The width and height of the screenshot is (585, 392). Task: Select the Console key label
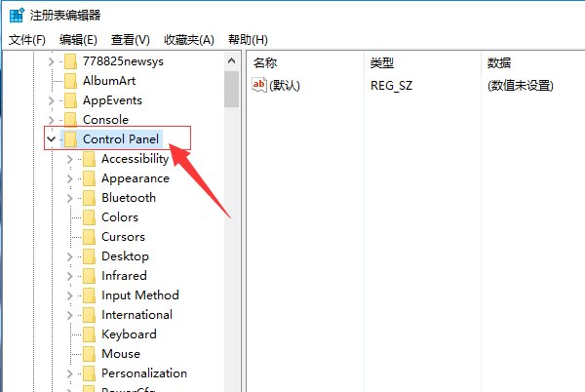click(x=105, y=120)
